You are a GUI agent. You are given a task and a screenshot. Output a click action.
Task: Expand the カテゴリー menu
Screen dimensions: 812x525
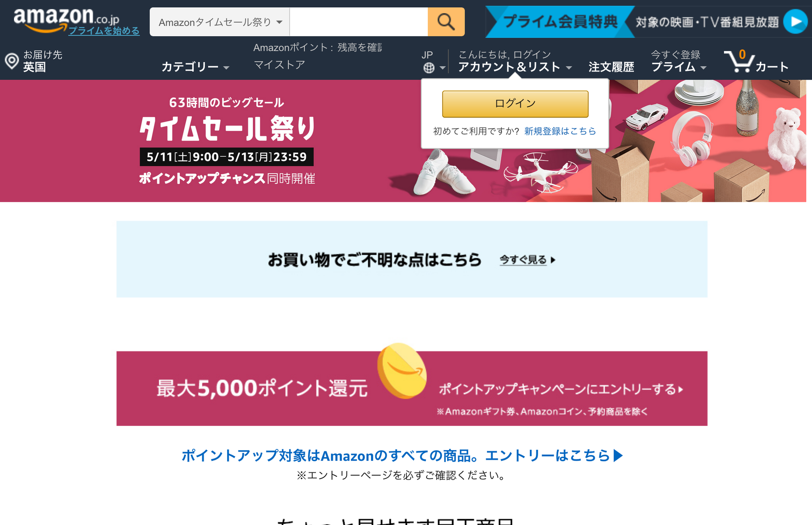click(195, 67)
